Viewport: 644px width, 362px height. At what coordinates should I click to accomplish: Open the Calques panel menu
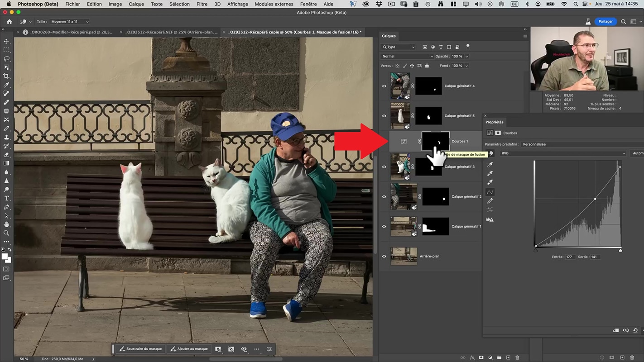tap(525, 36)
